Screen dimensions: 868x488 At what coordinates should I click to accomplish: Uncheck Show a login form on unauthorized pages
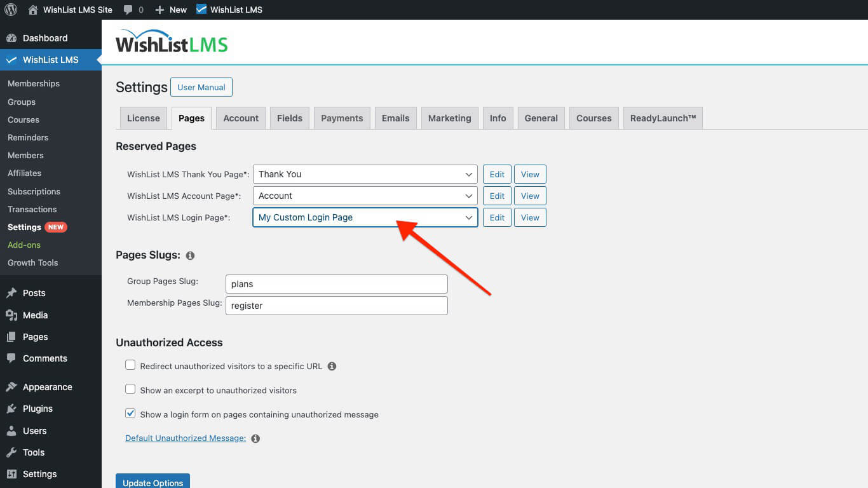tap(130, 413)
